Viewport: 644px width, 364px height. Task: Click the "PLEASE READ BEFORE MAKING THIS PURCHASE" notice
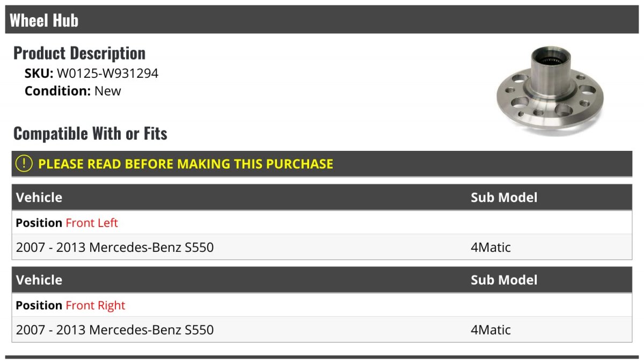[186, 164]
